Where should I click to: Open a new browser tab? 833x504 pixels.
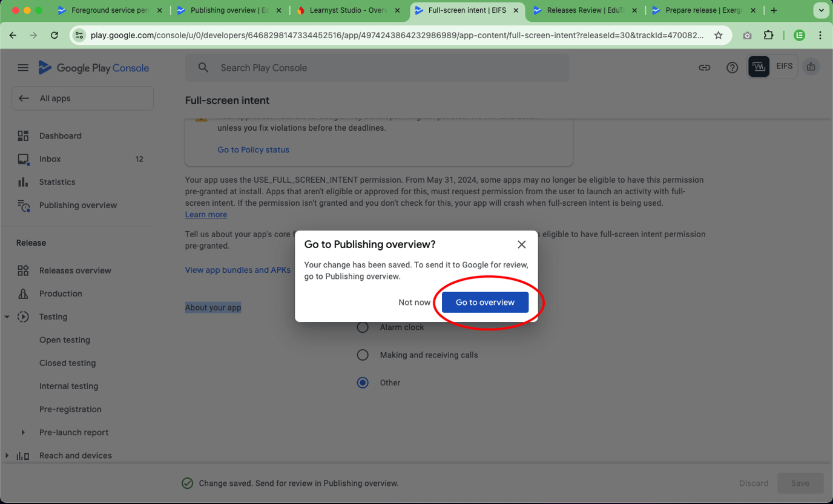pyautogui.click(x=774, y=10)
